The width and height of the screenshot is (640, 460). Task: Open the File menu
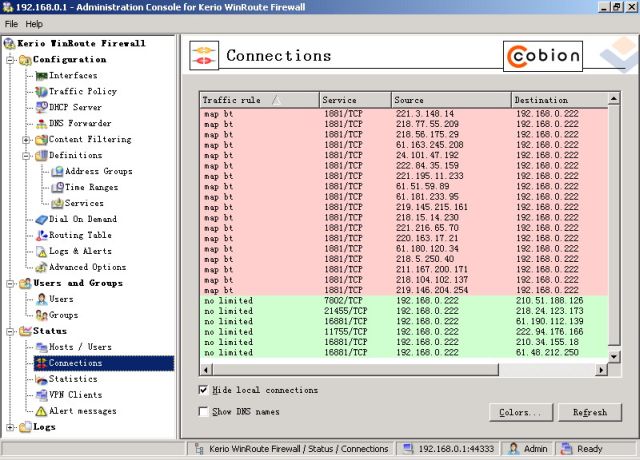coord(11,23)
